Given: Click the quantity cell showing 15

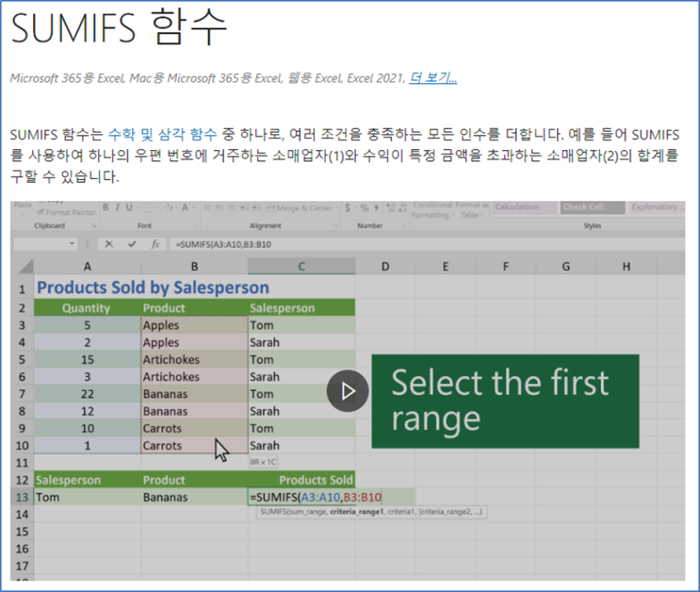Looking at the screenshot, I should (88, 360).
